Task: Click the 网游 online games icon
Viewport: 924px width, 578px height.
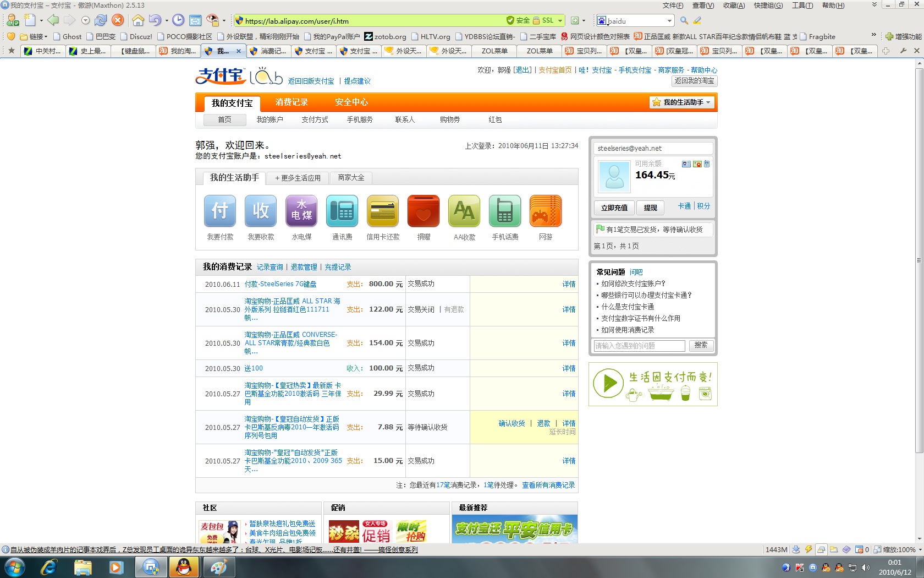Action: (546, 211)
